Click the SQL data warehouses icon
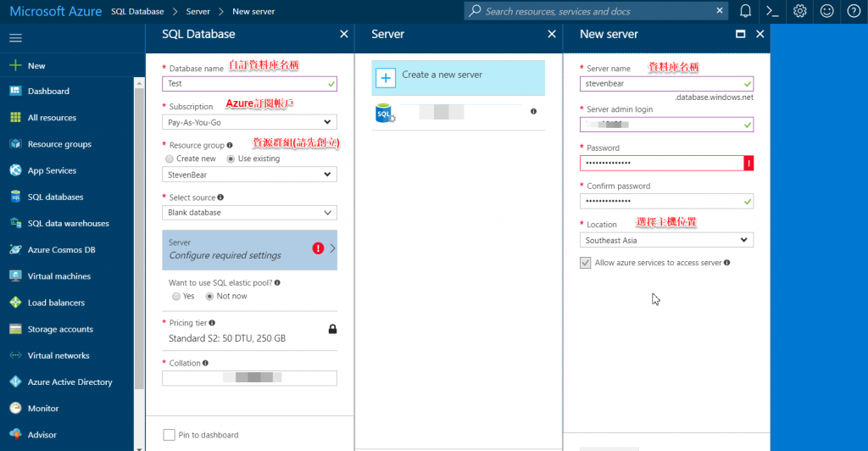Screen dimensions: 868x451 15,223
